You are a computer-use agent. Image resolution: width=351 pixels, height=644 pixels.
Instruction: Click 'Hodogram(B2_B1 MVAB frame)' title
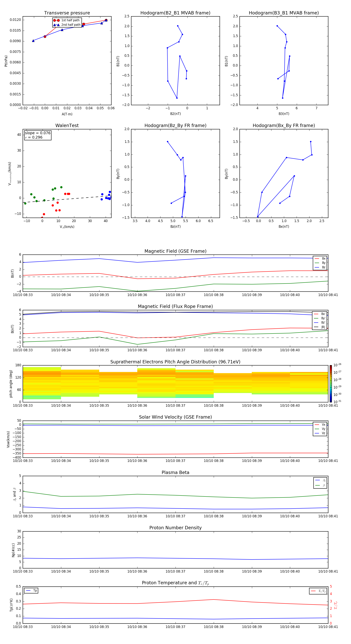[x=175, y=13]
